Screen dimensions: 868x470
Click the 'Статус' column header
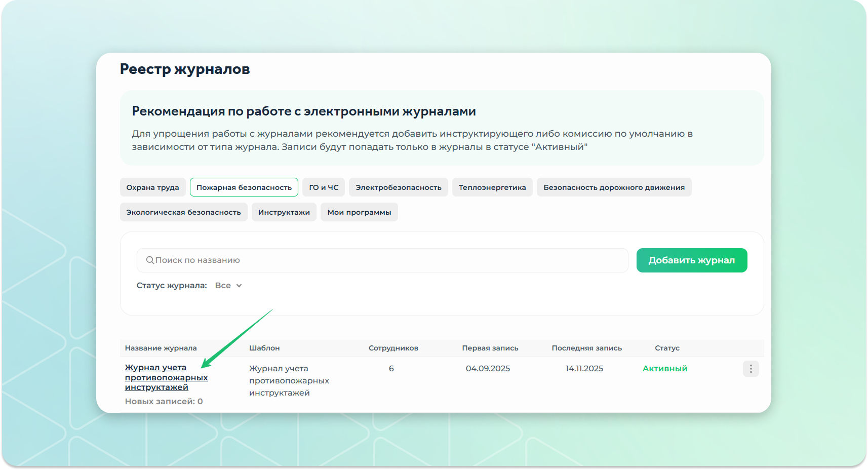click(x=667, y=348)
